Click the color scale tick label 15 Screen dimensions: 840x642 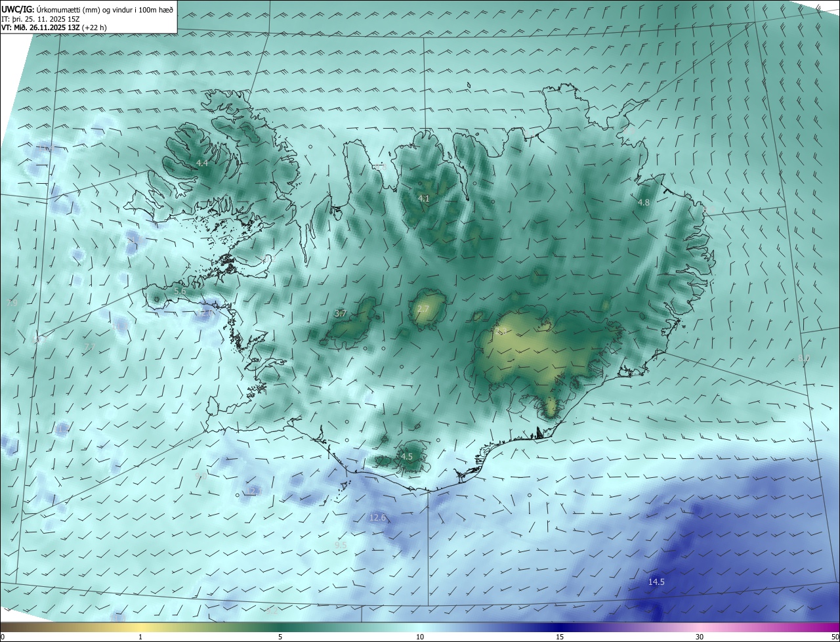point(560,637)
